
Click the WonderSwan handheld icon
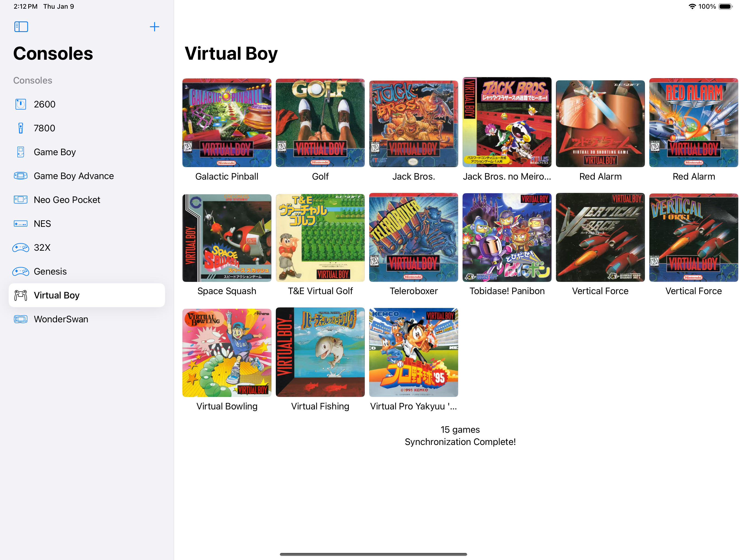click(21, 319)
